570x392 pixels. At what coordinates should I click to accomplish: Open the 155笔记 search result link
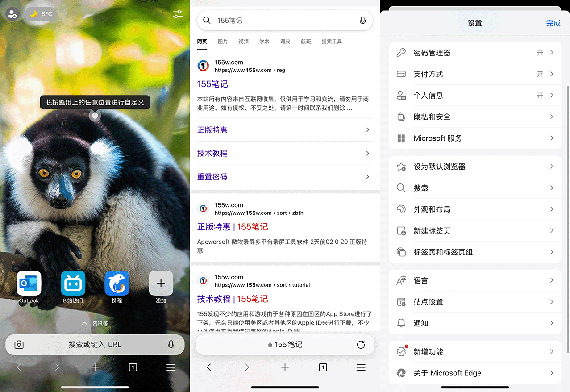tap(212, 84)
